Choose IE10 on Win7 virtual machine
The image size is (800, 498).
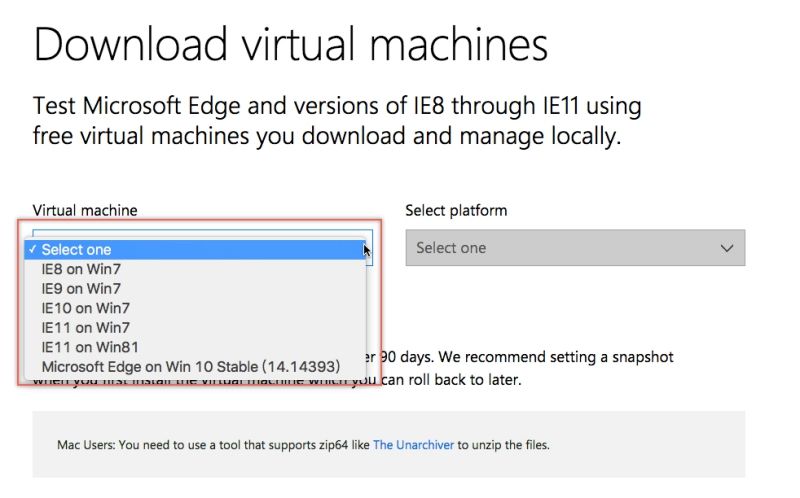85,308
